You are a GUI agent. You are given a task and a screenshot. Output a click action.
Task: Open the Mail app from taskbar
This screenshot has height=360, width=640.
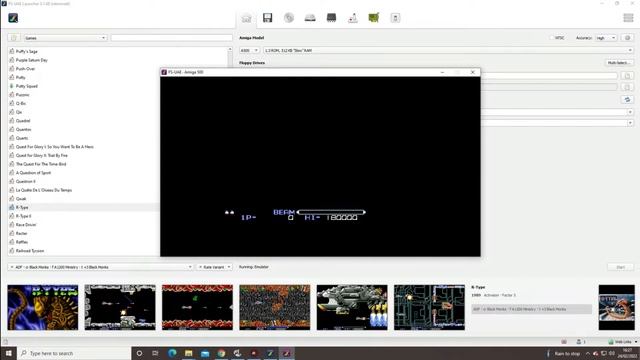205,353
